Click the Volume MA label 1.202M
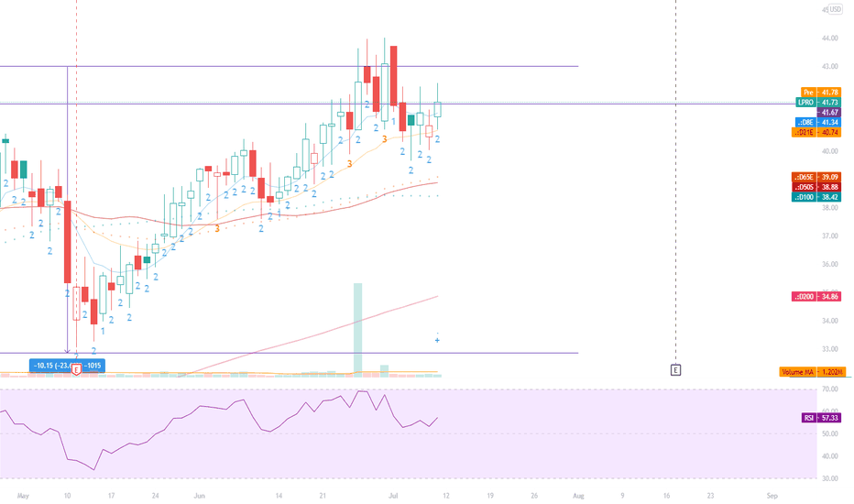The image size is (854, 504). tap(813, 372)
